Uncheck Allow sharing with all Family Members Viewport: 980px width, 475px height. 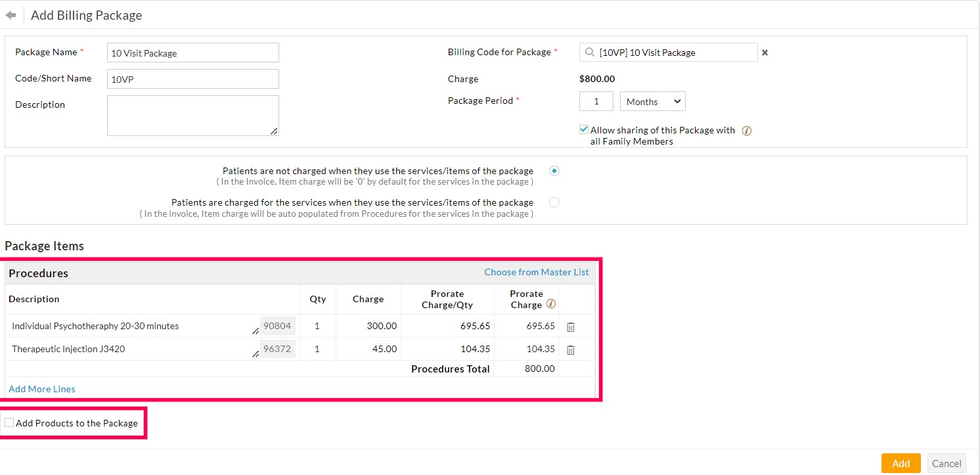tap(583, 129)
